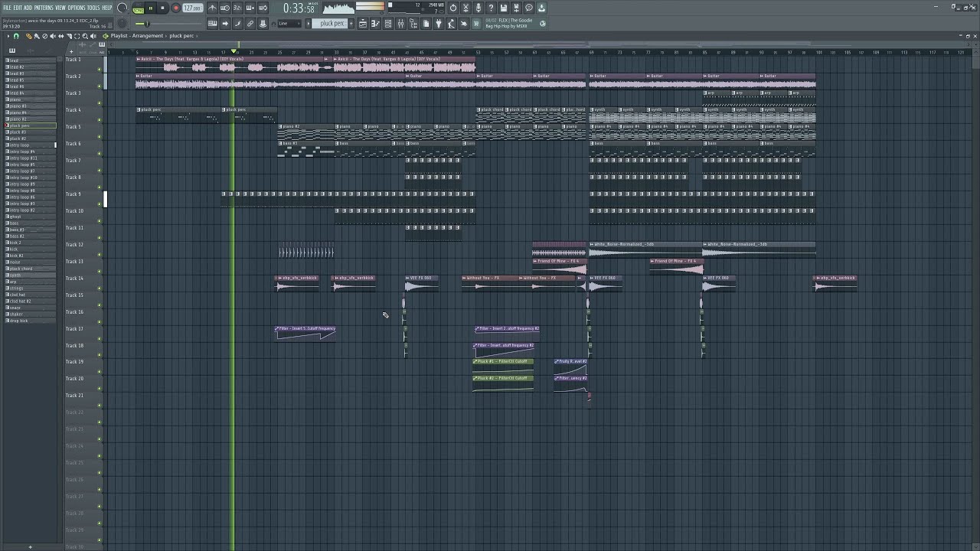Open the Playlist window from the toolbar
The height and width of the screenshot is (551, 980).
point(363,24)
